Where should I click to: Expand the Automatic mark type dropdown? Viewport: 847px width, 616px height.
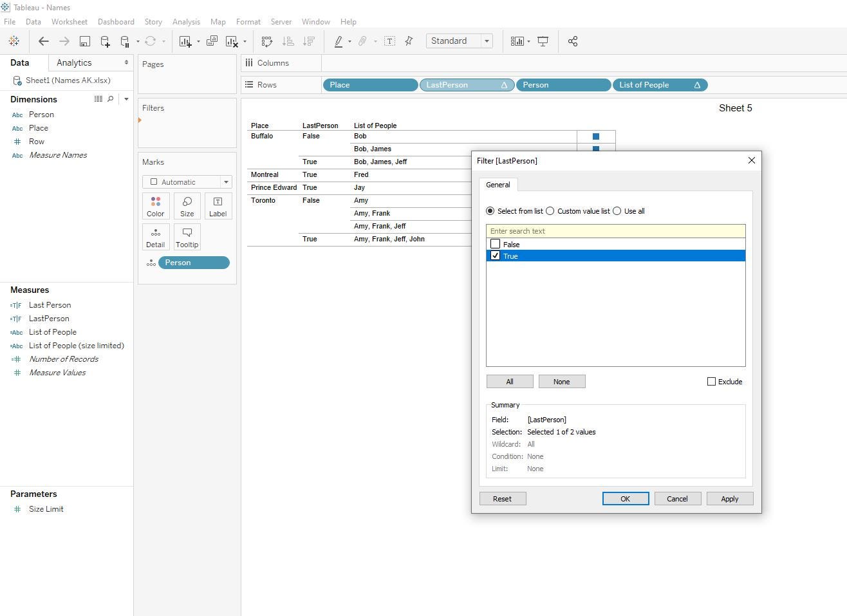tap(226, 182)
